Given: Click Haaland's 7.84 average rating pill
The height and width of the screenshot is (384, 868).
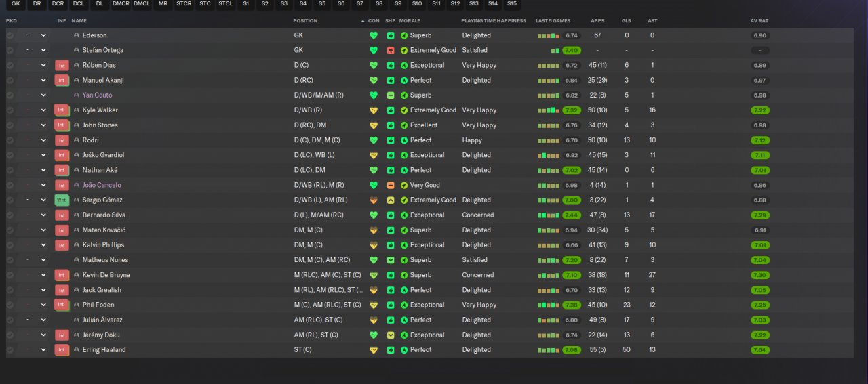Looking at the screenshot, I should pos(760,349).
